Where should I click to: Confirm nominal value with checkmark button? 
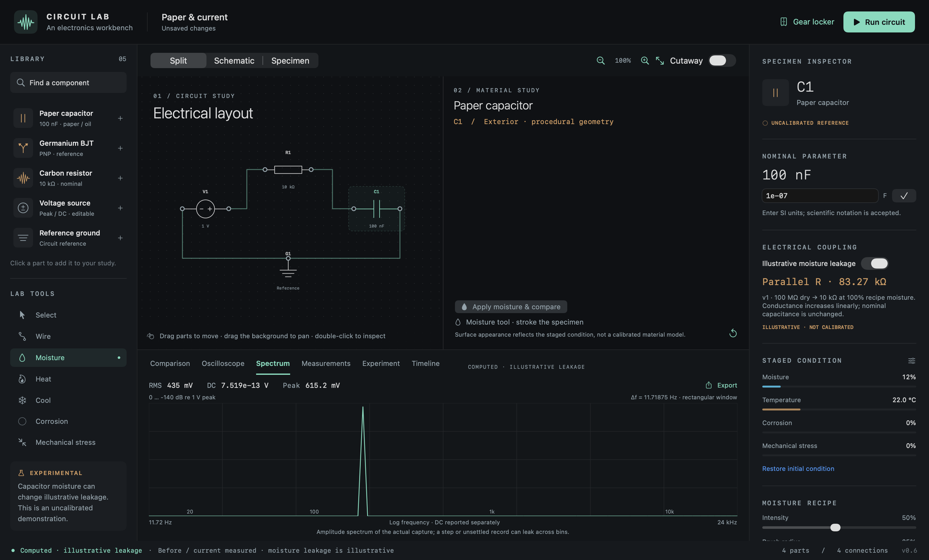point(904,196)
